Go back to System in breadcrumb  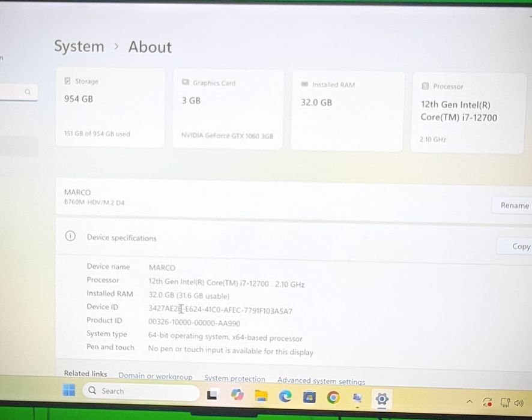pyautogui.click(x=79, y=46)
